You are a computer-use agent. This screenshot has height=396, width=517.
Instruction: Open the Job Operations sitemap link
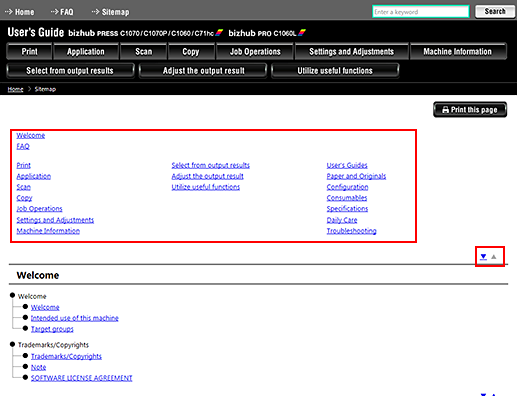point(39,209)
